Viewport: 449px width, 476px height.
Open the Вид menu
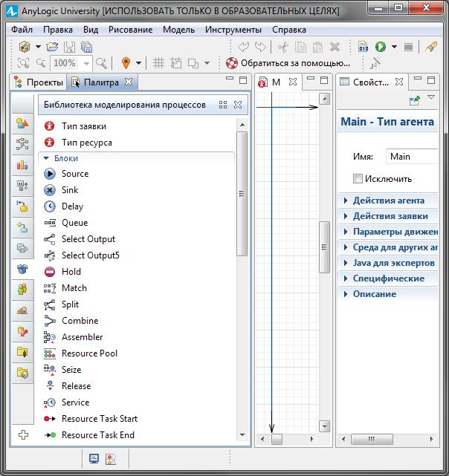(91, 30)
